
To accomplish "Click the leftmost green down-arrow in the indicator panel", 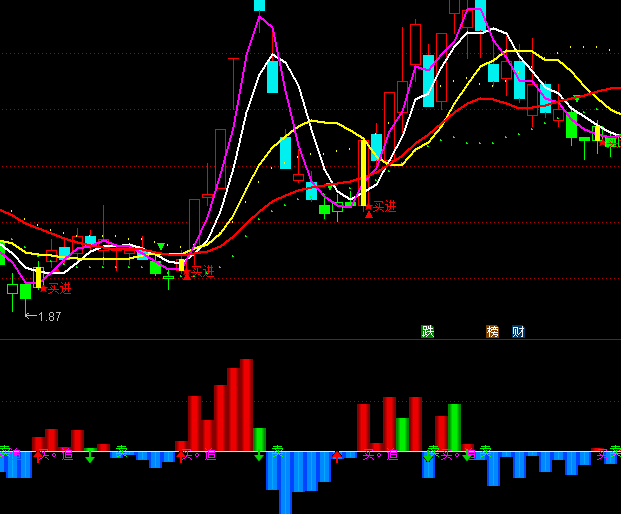I will (x=90, y=457).
